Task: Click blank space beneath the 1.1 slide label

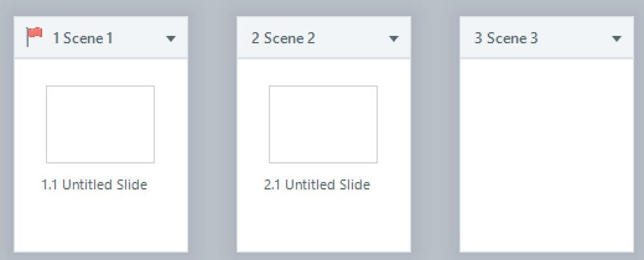Action: [x=101, y=223]
